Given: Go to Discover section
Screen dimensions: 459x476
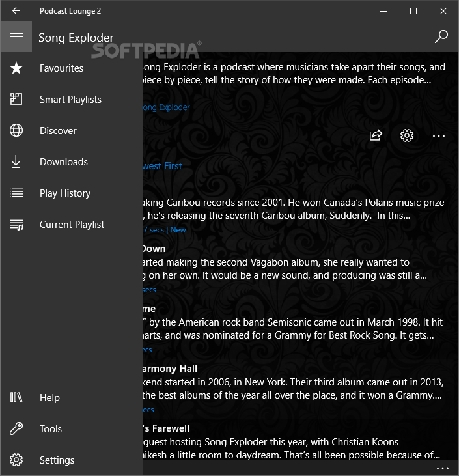Looking at the screenshot, I should pyautogui.click(x=72, y=130).
